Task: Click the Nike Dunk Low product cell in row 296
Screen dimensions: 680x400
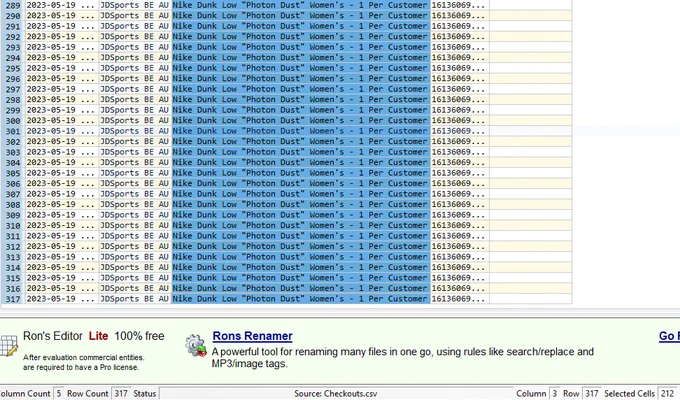Action: coord(301,79)
